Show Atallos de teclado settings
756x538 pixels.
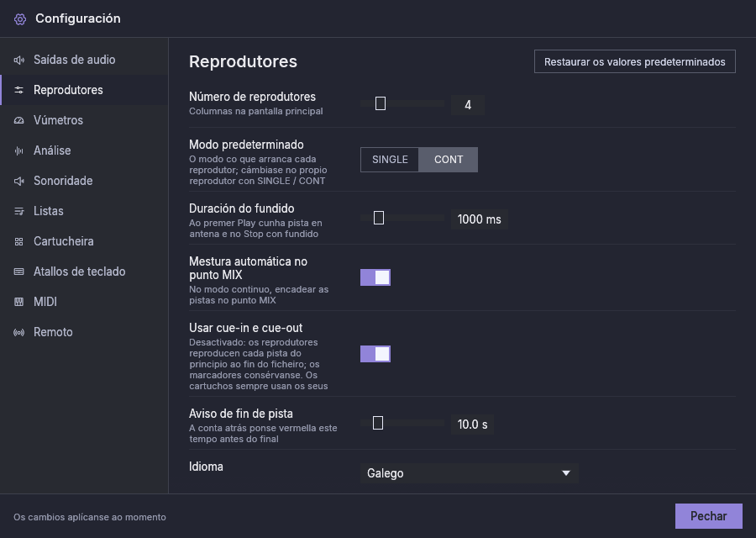(84, 272)
